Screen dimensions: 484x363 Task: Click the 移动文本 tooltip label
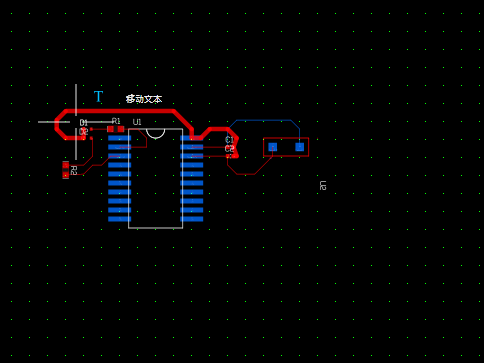(144, 99)
